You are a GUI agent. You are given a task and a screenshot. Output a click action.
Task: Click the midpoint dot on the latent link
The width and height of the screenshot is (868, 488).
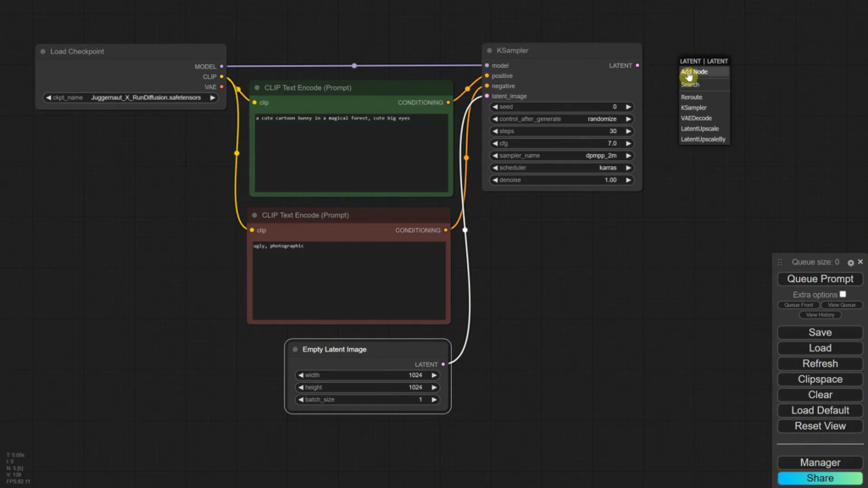tap(465, 230)
